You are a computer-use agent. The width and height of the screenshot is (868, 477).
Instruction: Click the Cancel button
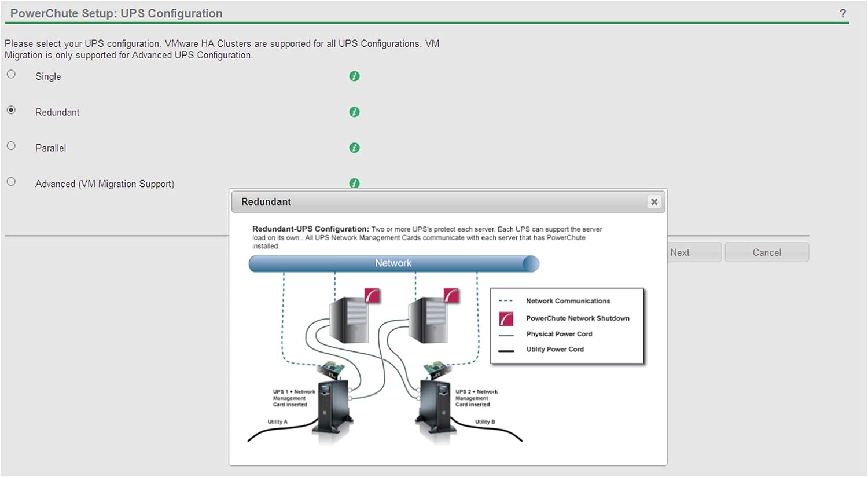[x=767, y=252]
